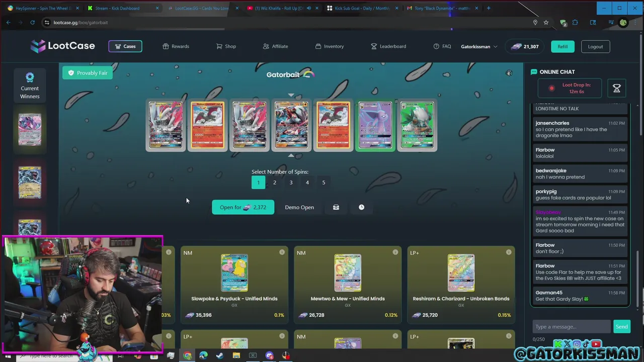Screen dimensions: 644x362
Task: Open File Explorer from the taskbar
Action: pyautogui.click(x=236, y=356)
